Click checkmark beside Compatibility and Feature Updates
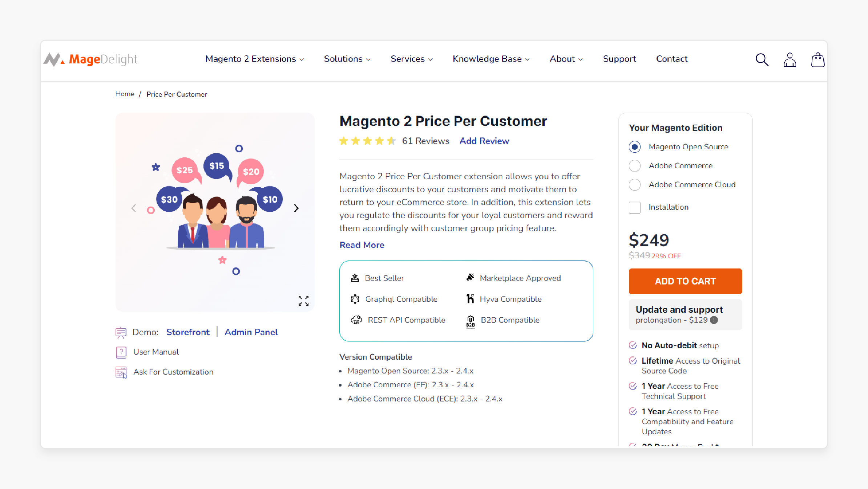This screenshot has height=489, width=868. [x=633, y=411]
